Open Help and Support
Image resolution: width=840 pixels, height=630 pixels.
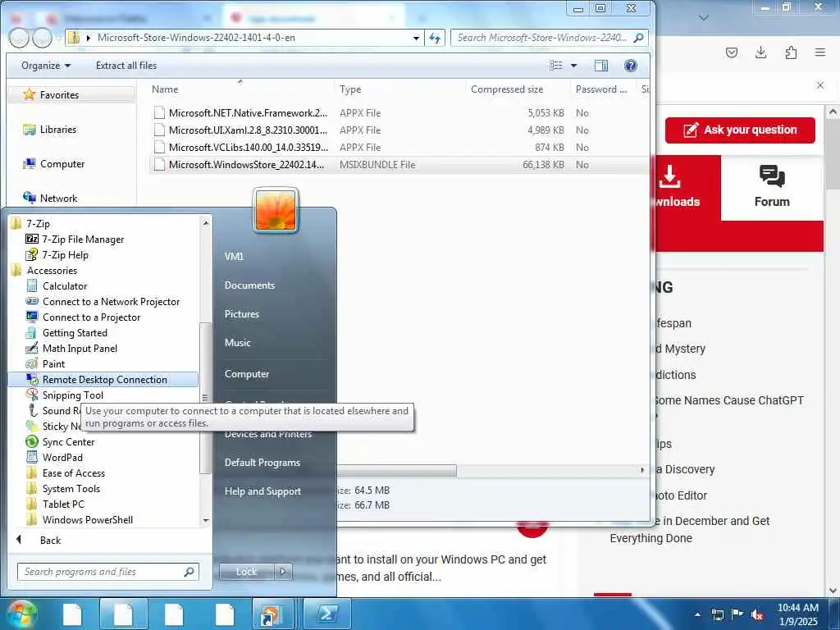click(x=262, y=491)
